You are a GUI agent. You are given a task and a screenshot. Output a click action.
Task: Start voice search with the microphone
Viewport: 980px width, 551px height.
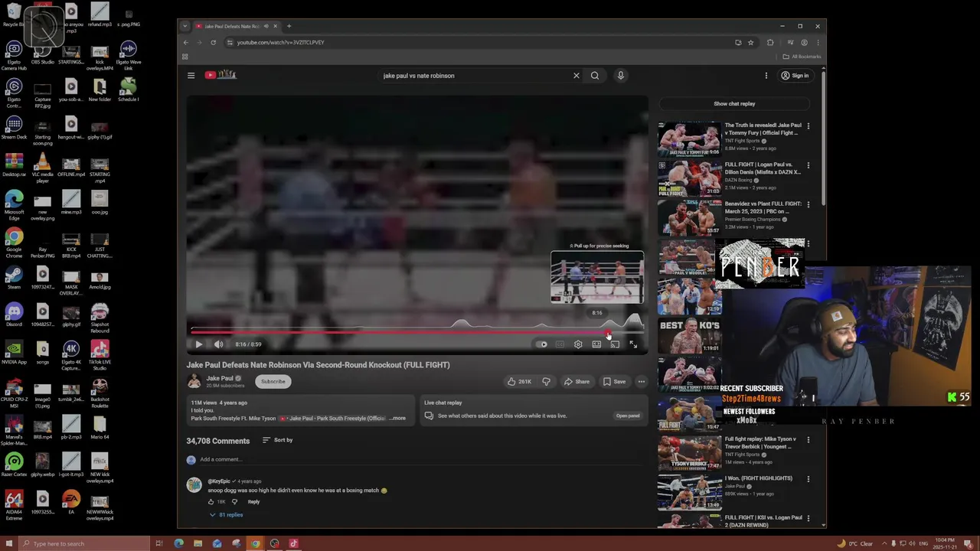tap(621, 76)
